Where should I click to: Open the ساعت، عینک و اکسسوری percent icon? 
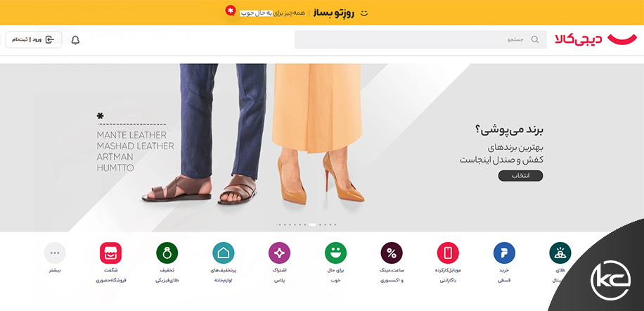392,253
